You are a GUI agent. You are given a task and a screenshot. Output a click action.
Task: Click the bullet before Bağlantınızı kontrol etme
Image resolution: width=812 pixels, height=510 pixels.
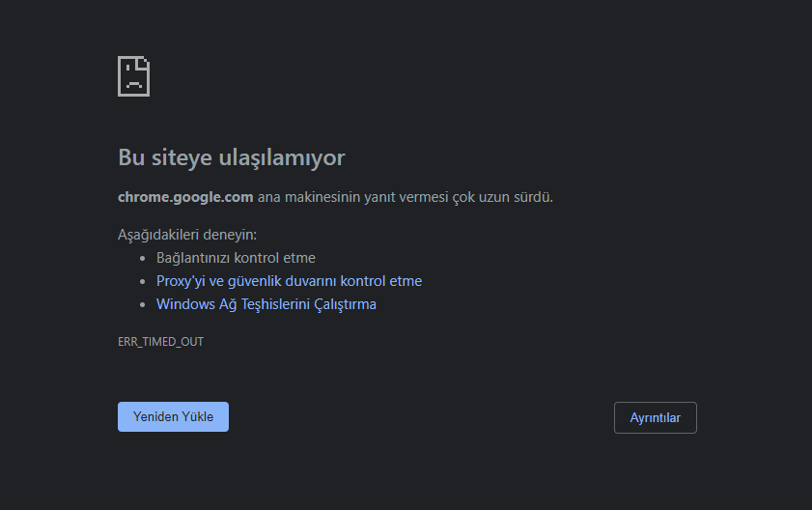click(x=143, y=258)
